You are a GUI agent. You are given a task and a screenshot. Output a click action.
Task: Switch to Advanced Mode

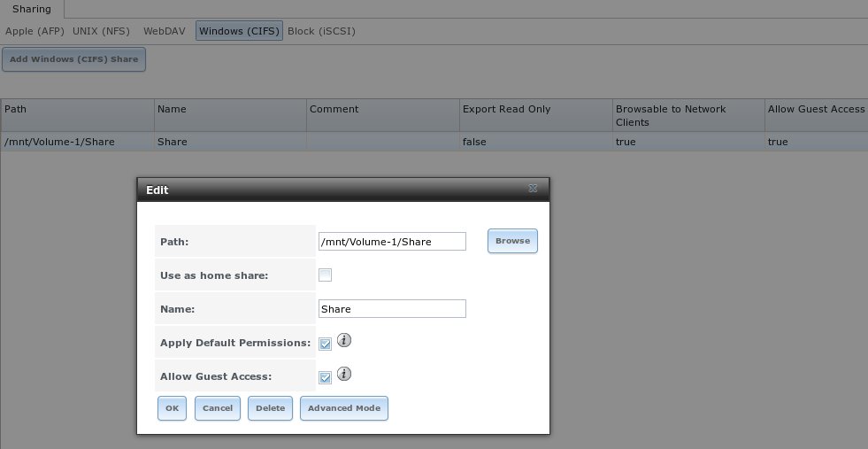coord(344,408)
